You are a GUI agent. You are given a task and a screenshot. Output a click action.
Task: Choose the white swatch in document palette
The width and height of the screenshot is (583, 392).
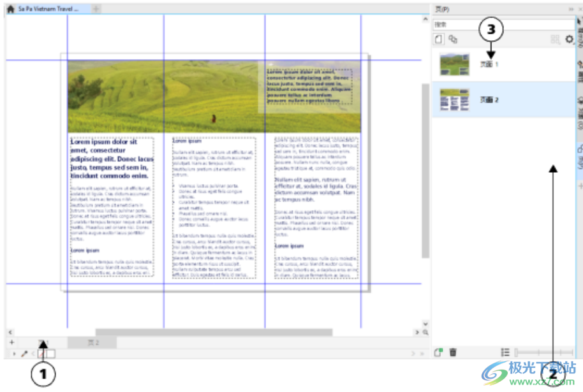pyautogui.click(x=51, y=354)
